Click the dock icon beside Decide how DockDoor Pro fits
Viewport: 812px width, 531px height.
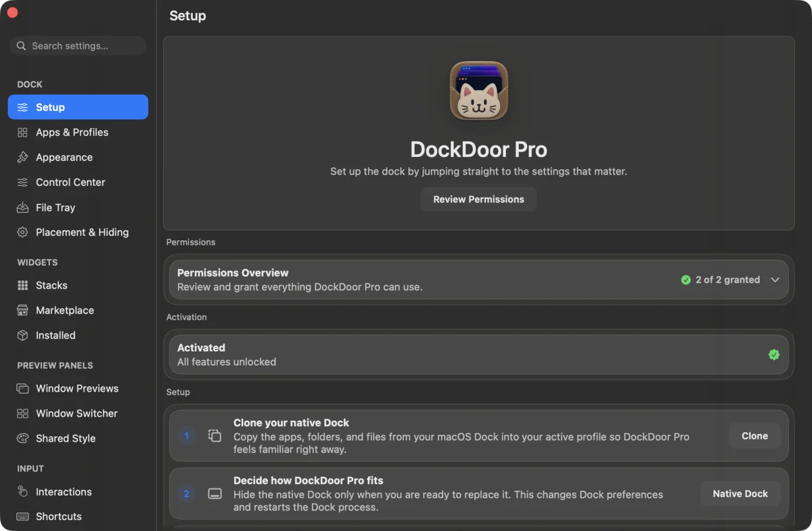pos(215,494)
